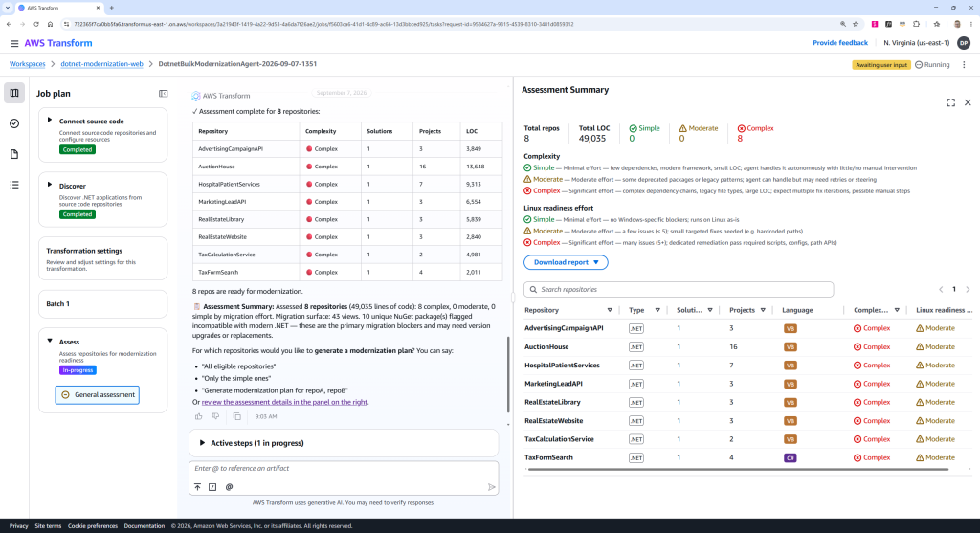
Task: Click the @ mention artifact icon
Action: click(229, 487)
